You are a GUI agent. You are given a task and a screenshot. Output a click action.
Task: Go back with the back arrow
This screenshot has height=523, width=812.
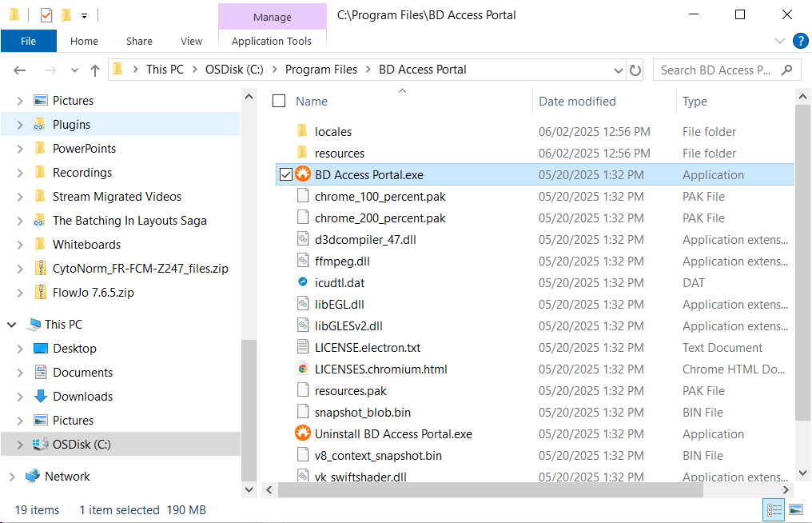(19, 70)
